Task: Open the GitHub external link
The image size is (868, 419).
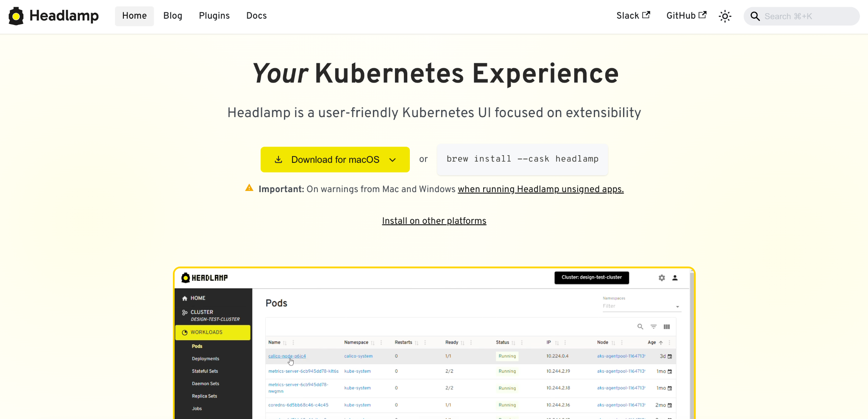Action: click(686, 16)
